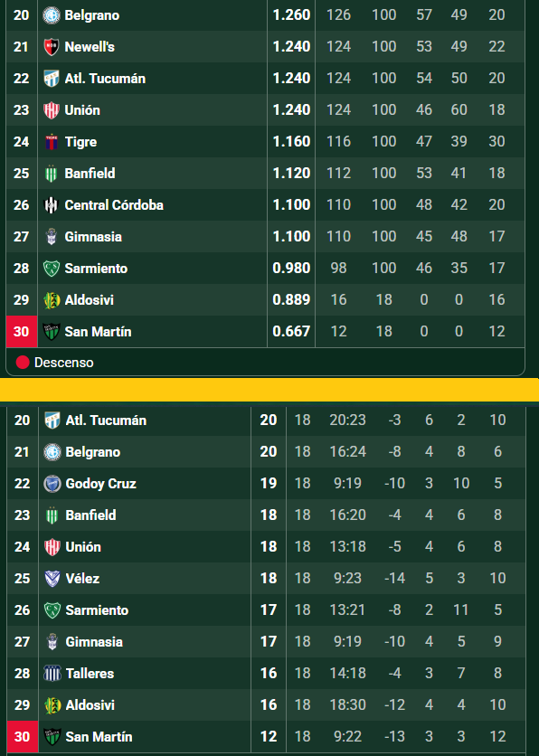This screenshot has height=756, width=539.
Task: Click San Martín crest in lower table
Action: 52,737
